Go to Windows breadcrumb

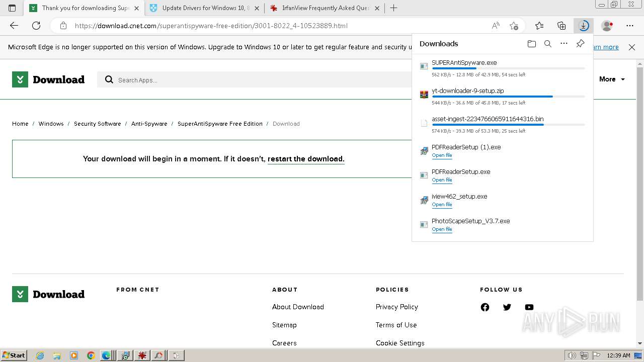coord(51,124)
